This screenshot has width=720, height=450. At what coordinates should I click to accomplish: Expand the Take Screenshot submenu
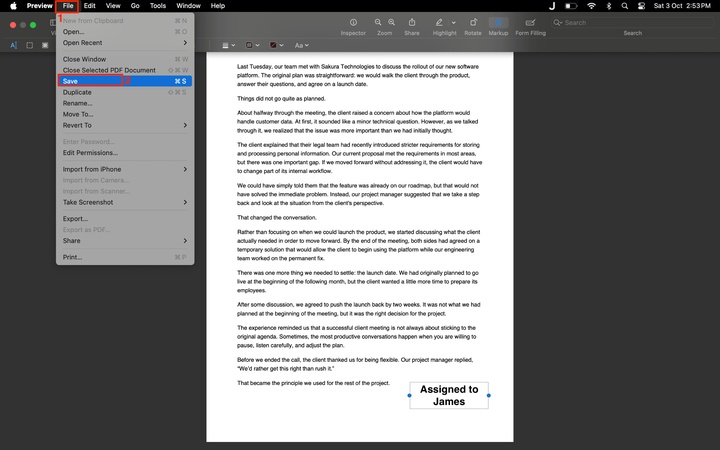coord(124,202)
